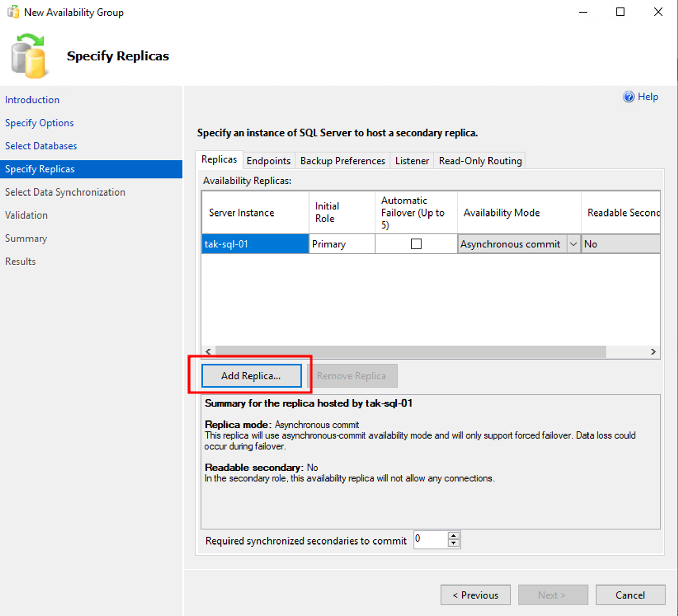The height and width of the screenshot is (616, 678).
Task: Click the title bar application icon
Action: [13, 13]
